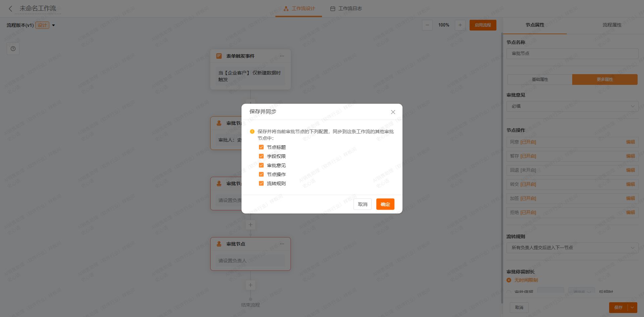Click 确定 in the sync dialog
The height and width of the screenshot is (317, 644).
[385, 204]
